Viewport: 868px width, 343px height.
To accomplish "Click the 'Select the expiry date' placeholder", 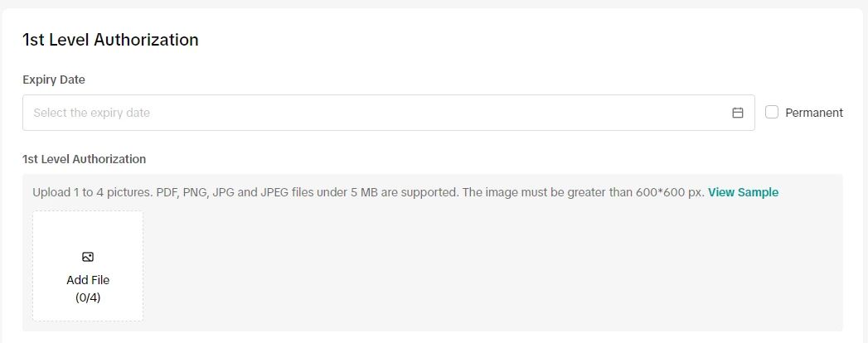I will tap(91, 113).
